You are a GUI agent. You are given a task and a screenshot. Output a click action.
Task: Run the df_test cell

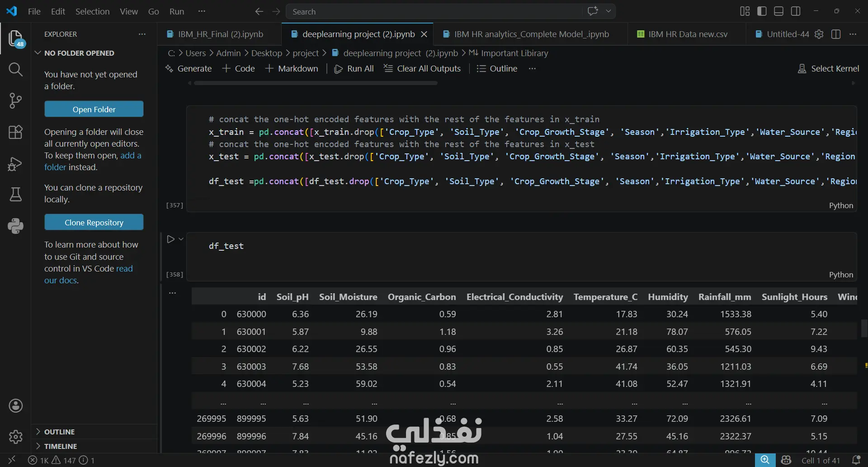point(170,239)
